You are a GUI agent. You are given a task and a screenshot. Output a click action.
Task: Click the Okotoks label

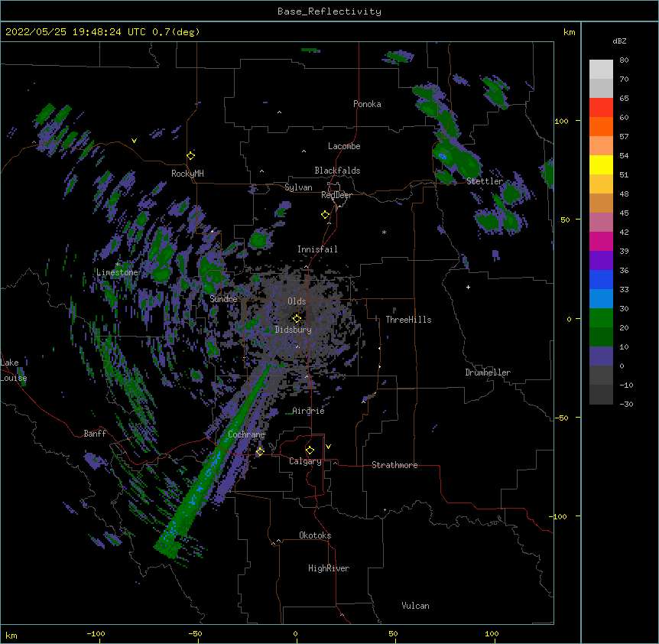pyautogui.click(x=315, y=535)
